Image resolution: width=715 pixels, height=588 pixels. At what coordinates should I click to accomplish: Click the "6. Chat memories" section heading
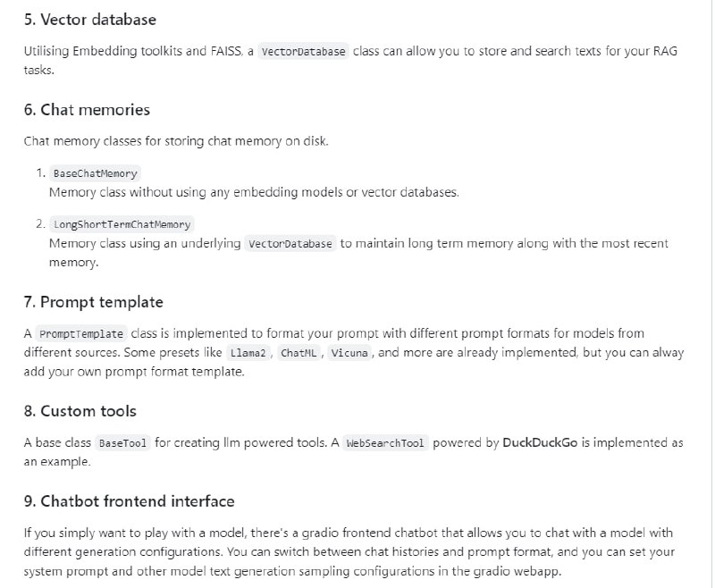(x=87, y=110)
